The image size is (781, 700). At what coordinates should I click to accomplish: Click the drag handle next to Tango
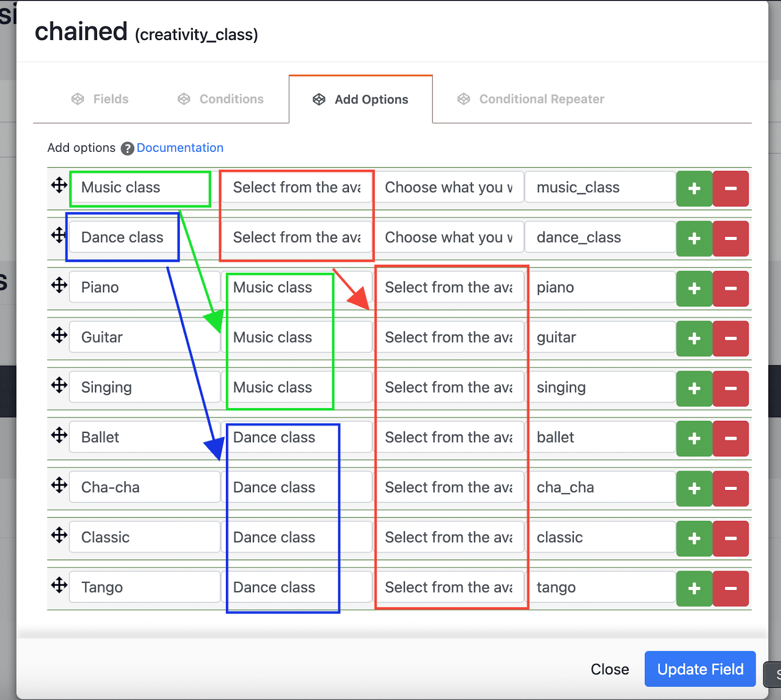point(59,585)
